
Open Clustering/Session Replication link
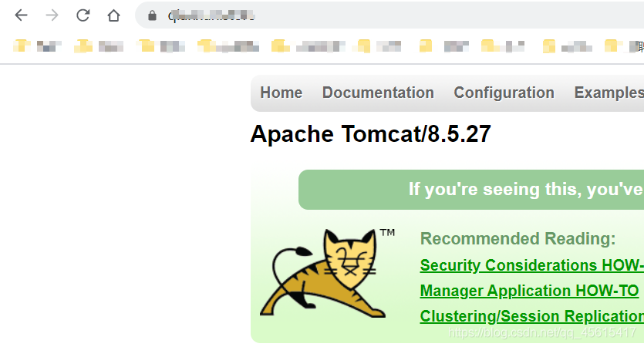pos(532,316)
